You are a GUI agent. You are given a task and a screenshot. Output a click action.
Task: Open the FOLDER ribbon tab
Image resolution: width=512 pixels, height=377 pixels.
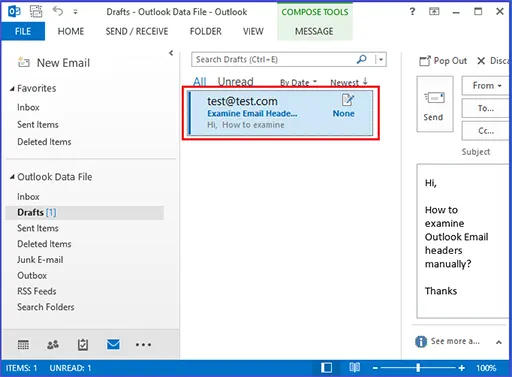[205, 31]
